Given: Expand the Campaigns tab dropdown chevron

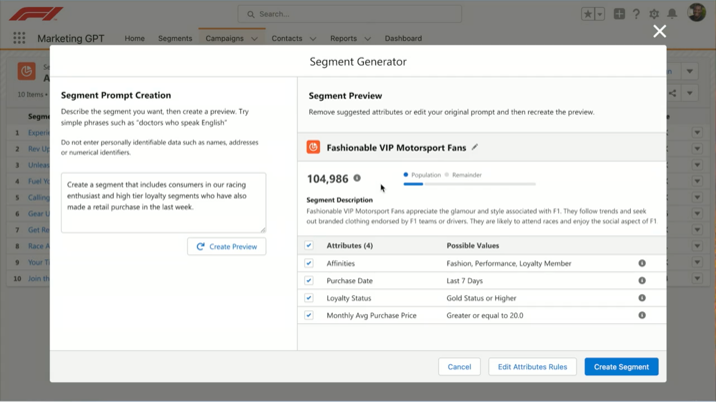Looking at the screenshot, I should (254, 39).
